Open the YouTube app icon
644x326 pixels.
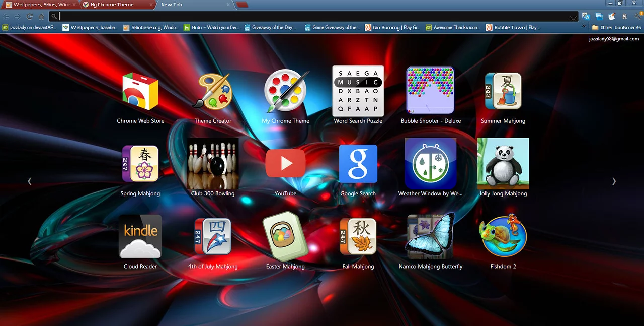click(285, 163)
